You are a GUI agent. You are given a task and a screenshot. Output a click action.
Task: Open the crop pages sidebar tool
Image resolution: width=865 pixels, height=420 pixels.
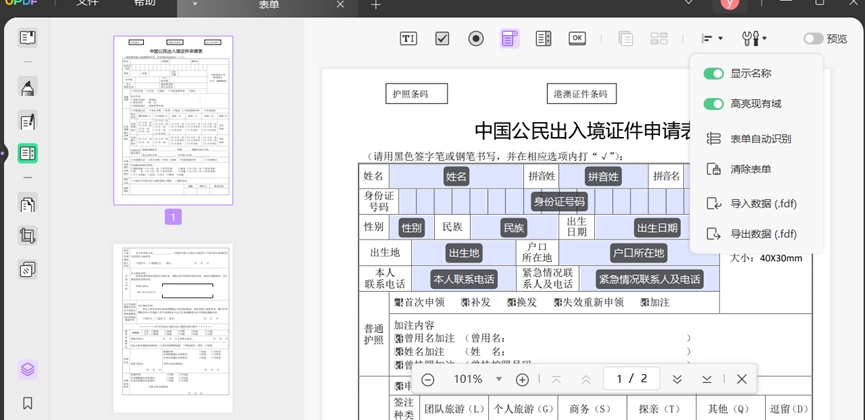(28, 236)
